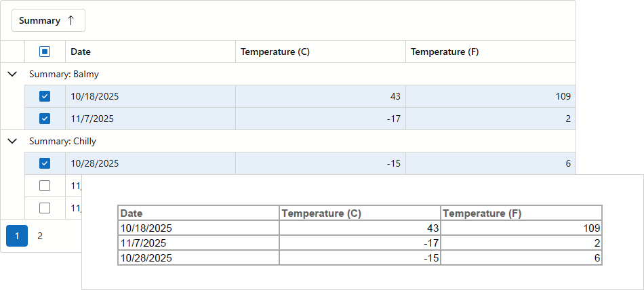Viewport: 644px width, 290px height.
Task: Click the Temperature (C) grid column header
Action: (275, 51)
